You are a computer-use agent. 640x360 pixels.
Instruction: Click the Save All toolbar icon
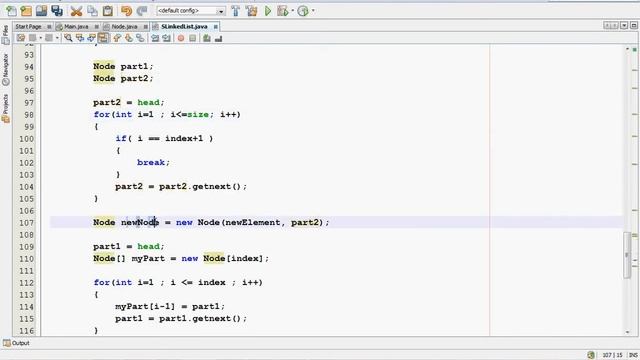(57, 11)
